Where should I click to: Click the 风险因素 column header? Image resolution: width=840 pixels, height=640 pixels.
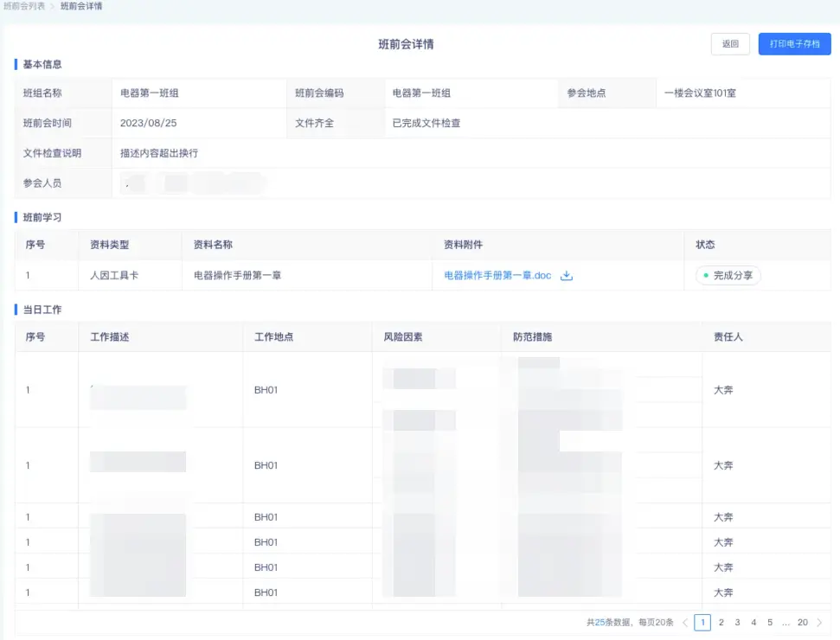click(403, 337)
